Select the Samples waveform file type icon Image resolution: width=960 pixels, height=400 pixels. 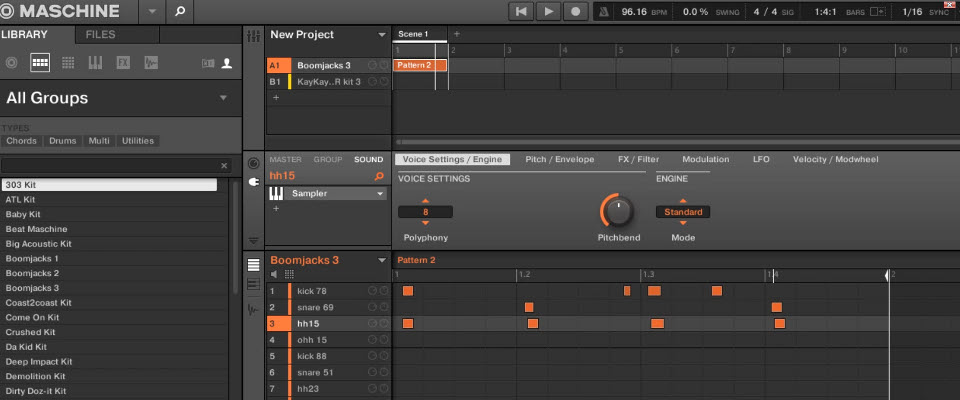151,62
